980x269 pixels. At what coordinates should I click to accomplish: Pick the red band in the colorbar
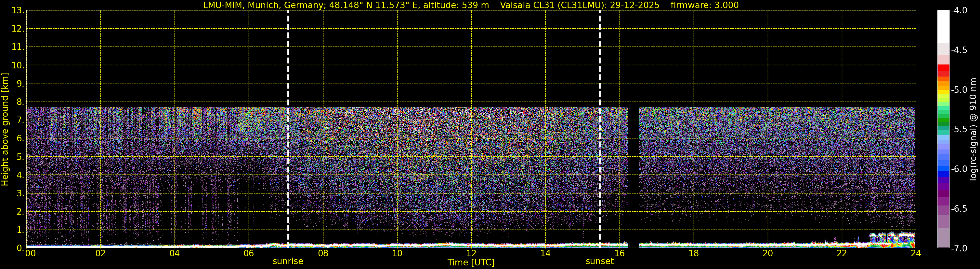(943, 69)
